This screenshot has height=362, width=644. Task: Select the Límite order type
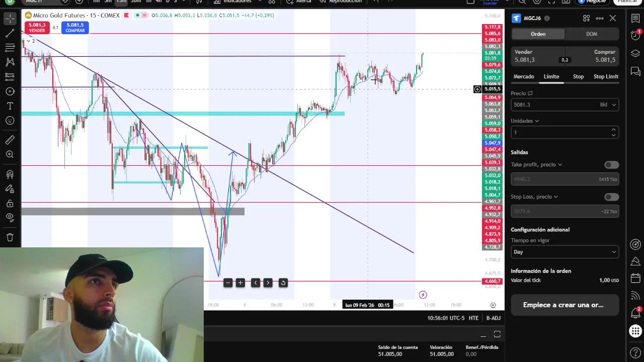coord(551,76)
